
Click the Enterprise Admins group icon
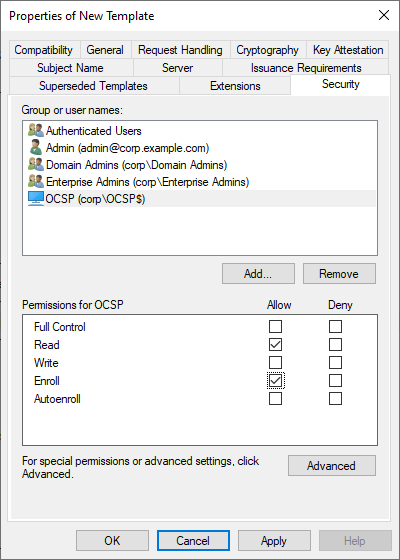[x=36, y=182]
